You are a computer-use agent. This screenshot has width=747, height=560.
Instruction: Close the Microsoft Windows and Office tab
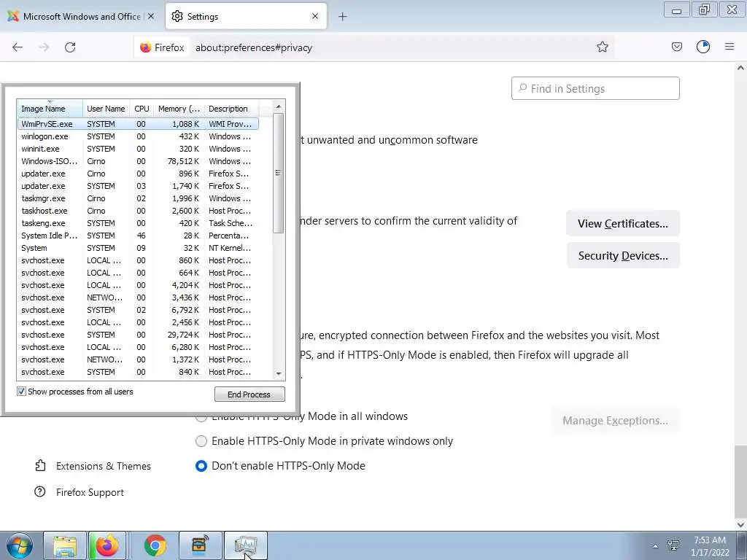point(151,16)
